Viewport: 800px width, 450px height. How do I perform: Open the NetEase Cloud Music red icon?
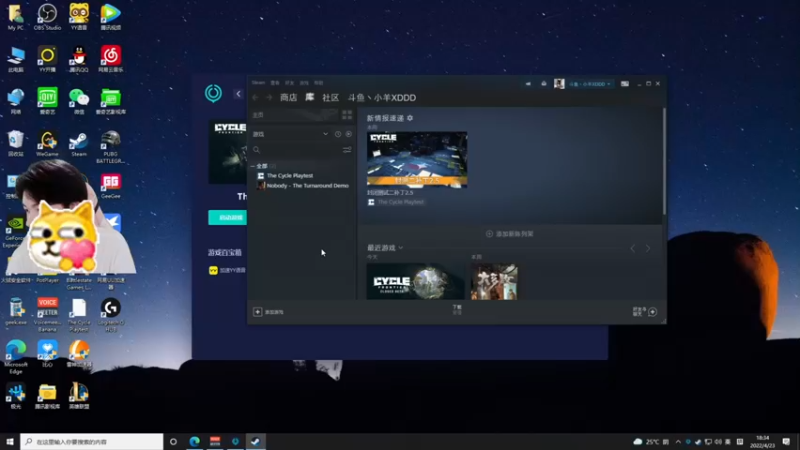(x=111, y=59)
